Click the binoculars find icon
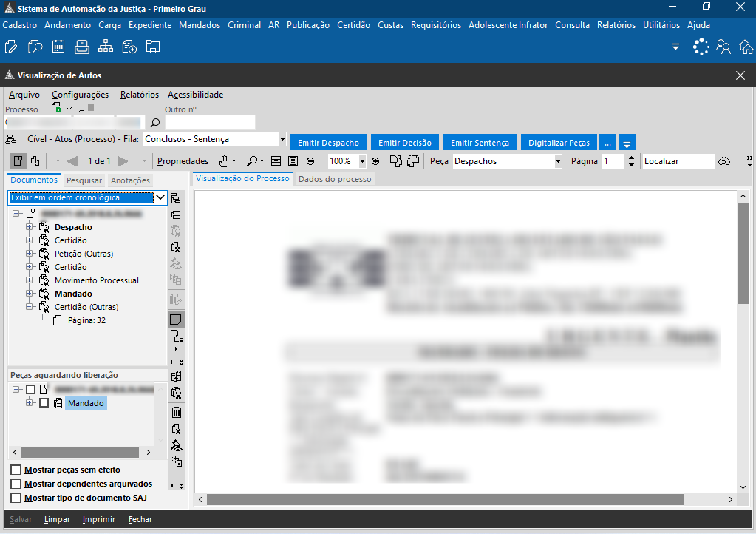The height and width of the screenshot is (534, 756). 724,161
